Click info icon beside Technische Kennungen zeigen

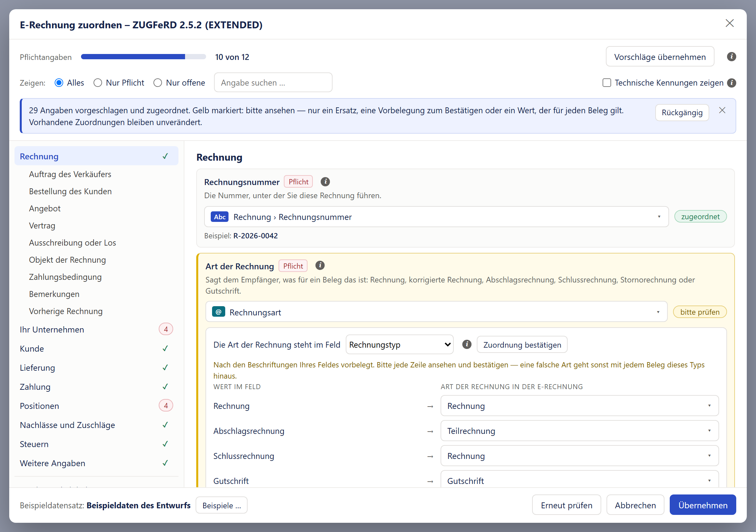pyautogui.click(x=731, y=83)
